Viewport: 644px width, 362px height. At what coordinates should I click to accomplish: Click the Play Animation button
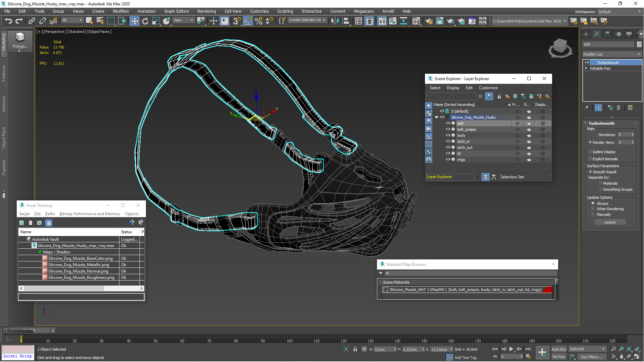[x=511, y=349]
